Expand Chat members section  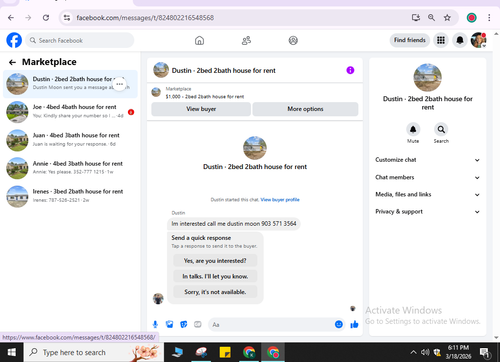coord(428,177)
